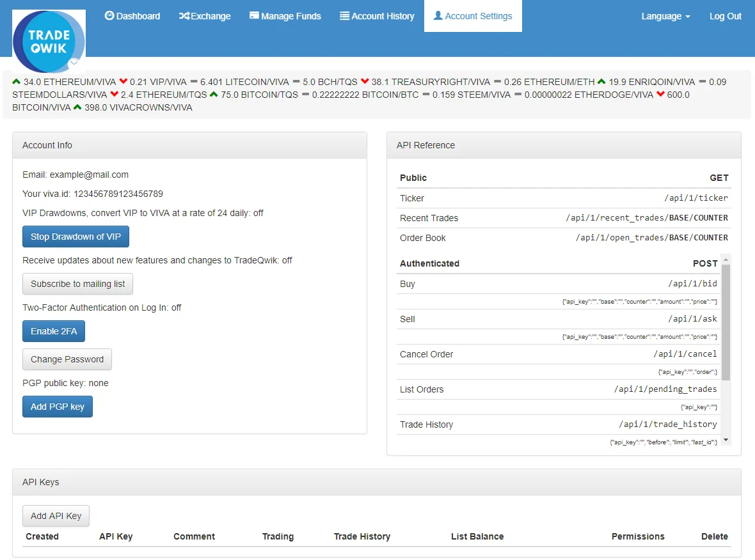The image size is (755, 560).
Task: Click the API Reference scroll down arrow
Action: coord(726,440)
